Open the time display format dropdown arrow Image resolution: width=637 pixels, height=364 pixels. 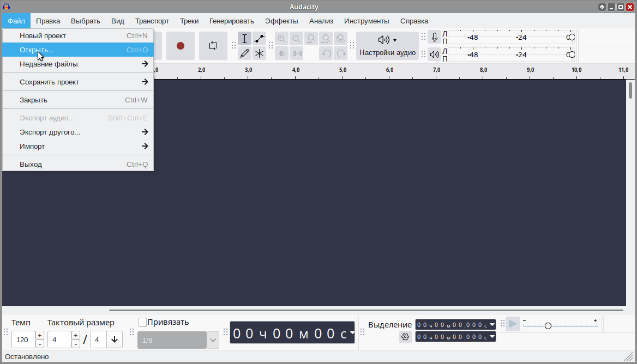coord(352,333)
